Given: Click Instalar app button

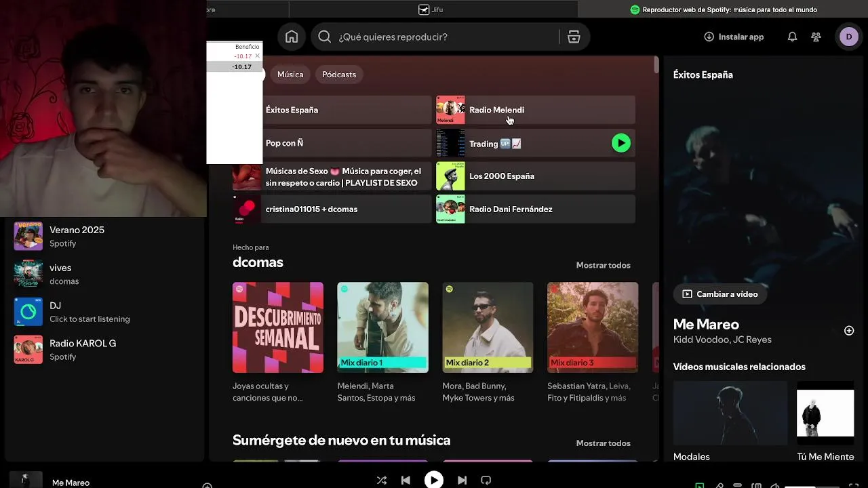Looking at the screenshot, I should pos(734,37).
